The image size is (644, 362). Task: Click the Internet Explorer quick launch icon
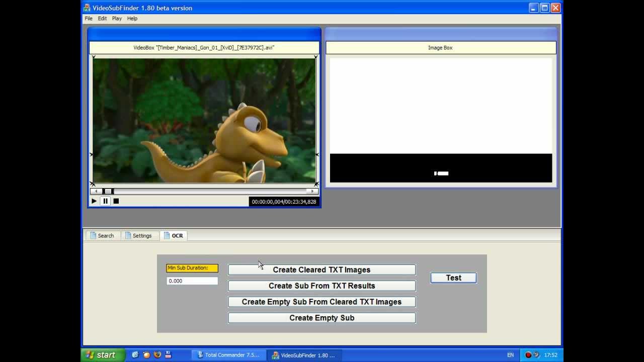(135, 355)
